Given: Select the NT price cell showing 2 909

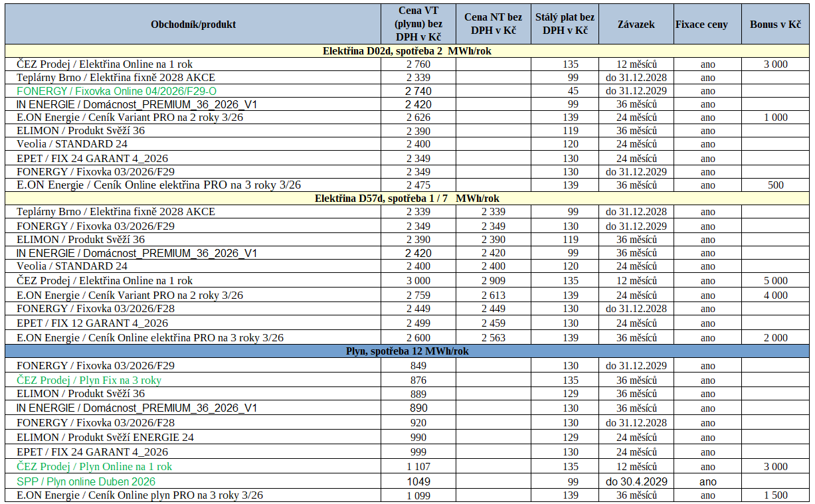Looking at the screenshot, I should [x=493, y=281].
